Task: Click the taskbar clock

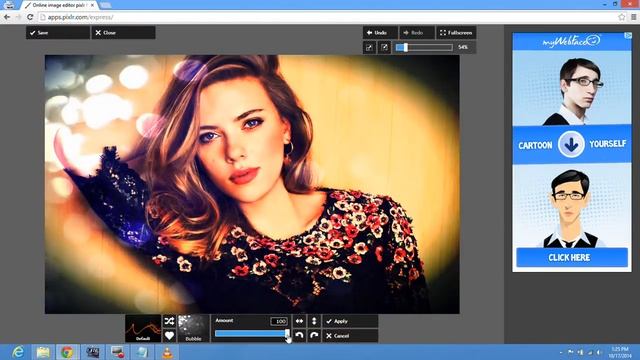Action: pos(619,352)
